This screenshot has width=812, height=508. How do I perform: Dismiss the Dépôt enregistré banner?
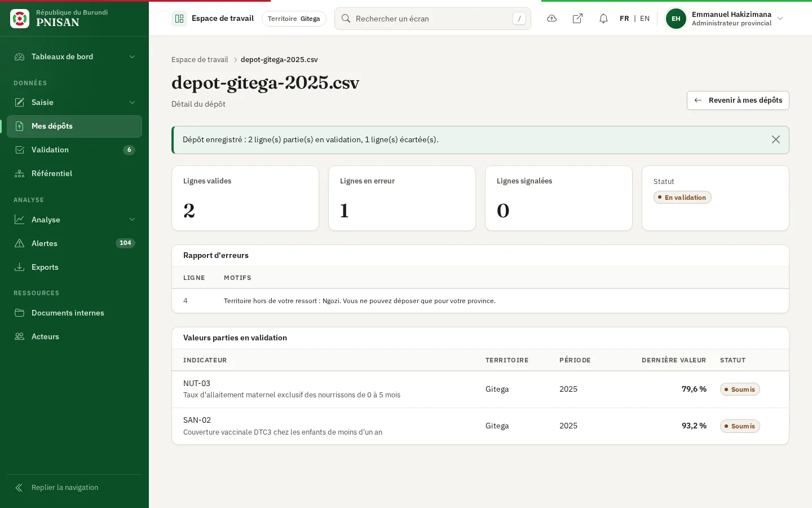pos(776,139)
